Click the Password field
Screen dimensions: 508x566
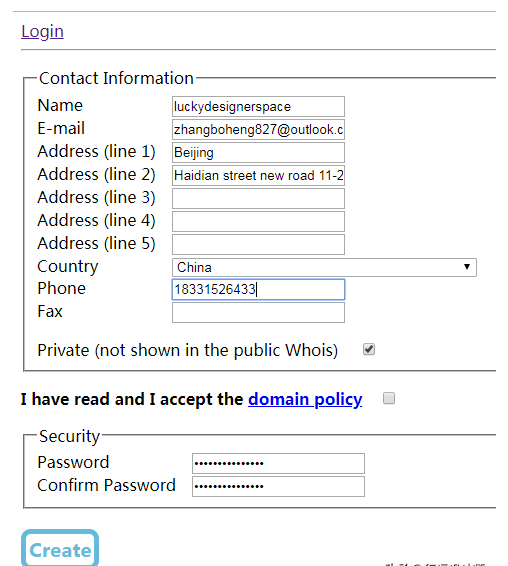click(278, 463)
